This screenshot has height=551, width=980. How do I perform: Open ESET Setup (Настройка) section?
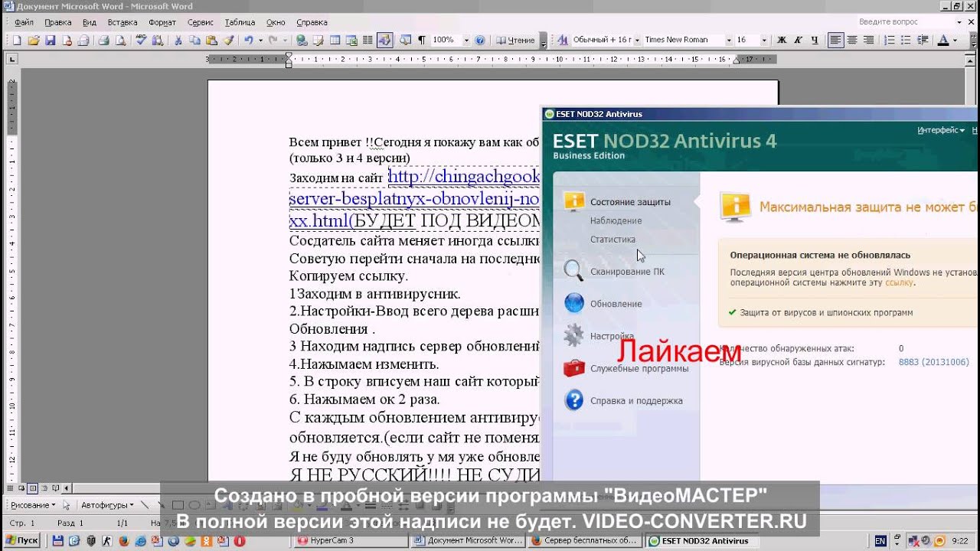(x=612, y=336)
